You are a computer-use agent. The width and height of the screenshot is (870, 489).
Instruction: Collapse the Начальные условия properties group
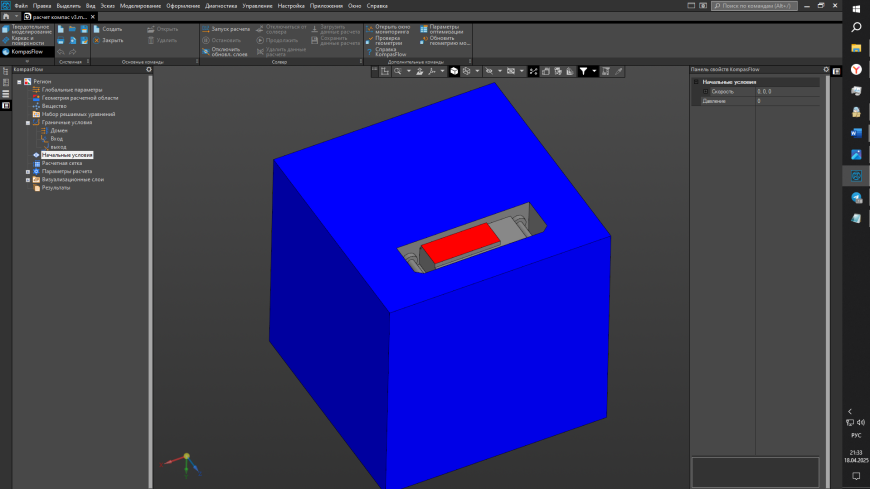[x=696, y=82]
